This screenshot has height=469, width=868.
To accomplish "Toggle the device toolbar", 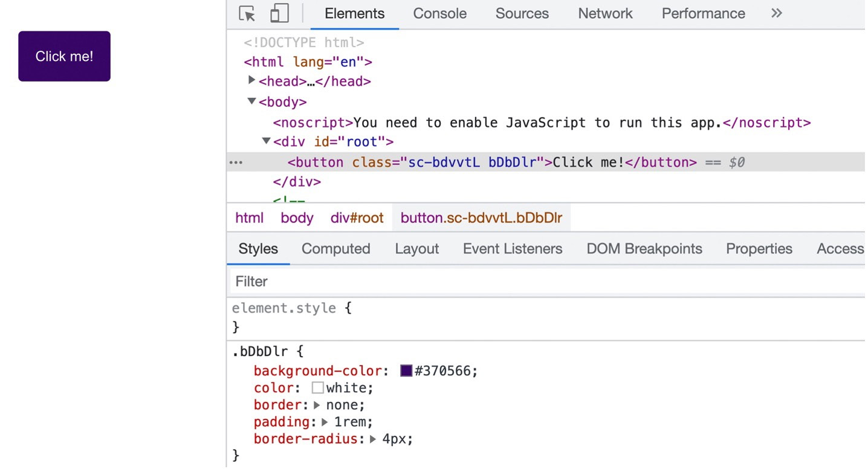I will 279,13.
